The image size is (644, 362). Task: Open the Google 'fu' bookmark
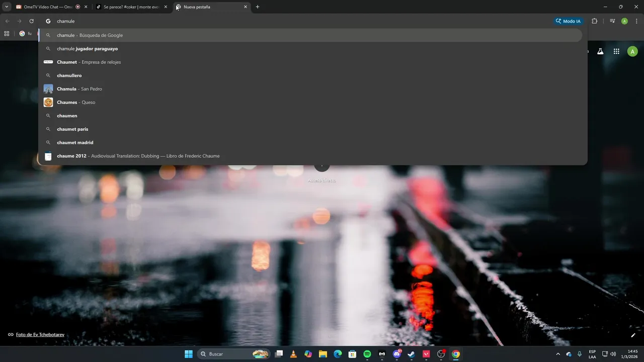pyautogui.click(x=25, y=34)
